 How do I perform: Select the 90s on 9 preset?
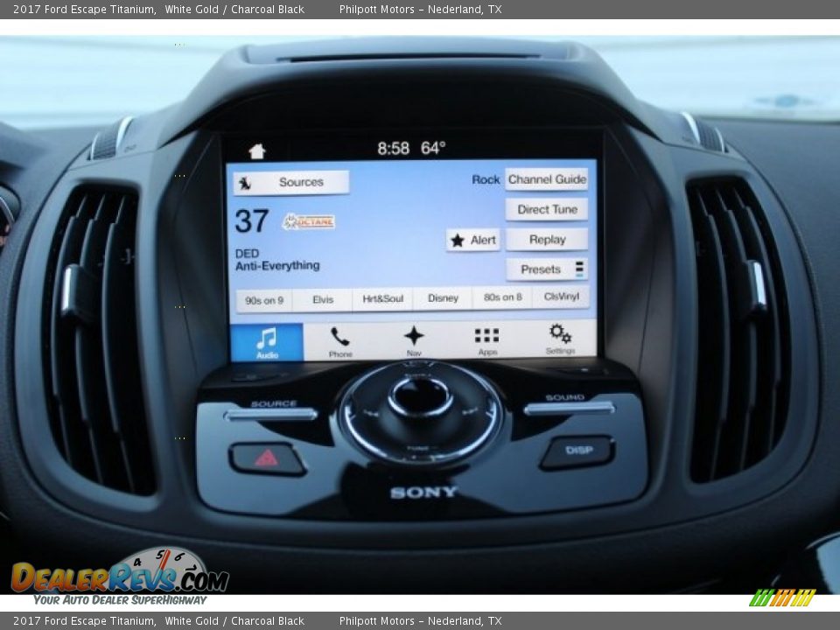coord(264,299)
